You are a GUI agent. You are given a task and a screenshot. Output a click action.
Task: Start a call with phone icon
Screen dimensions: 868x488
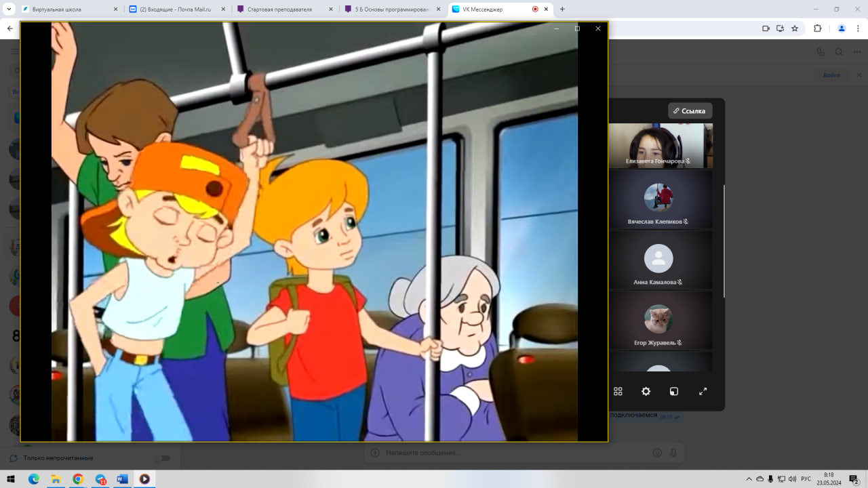pos(821,52)
